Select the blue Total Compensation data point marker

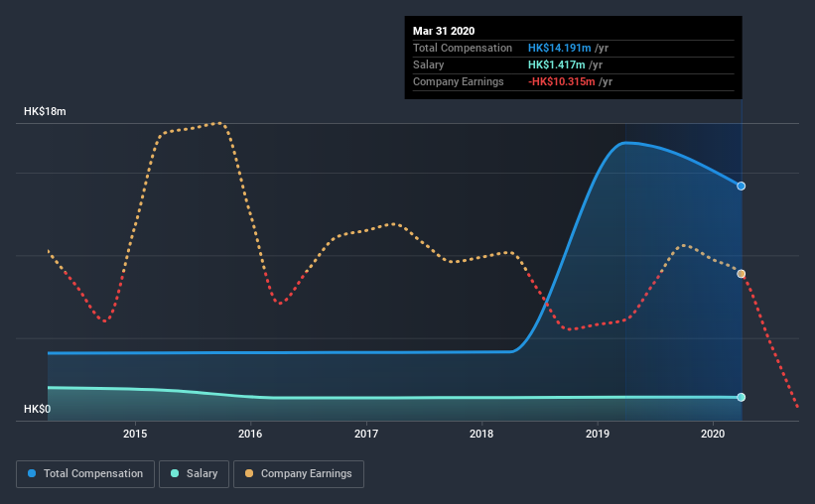[742, 186]
